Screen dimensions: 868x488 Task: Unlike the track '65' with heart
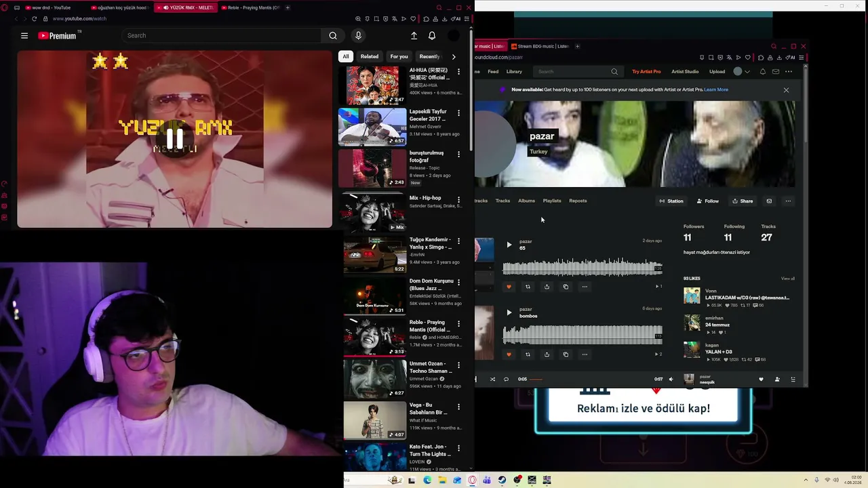509,287
